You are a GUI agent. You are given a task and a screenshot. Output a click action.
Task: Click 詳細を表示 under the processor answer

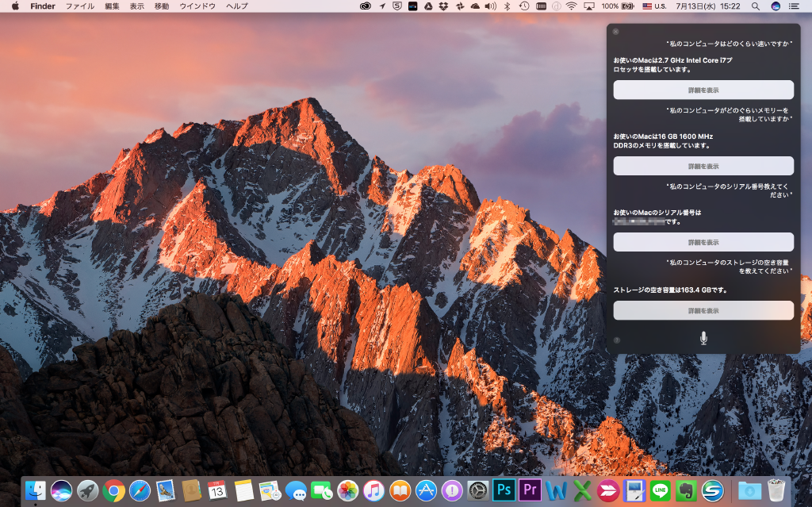[x=703, y=90]
